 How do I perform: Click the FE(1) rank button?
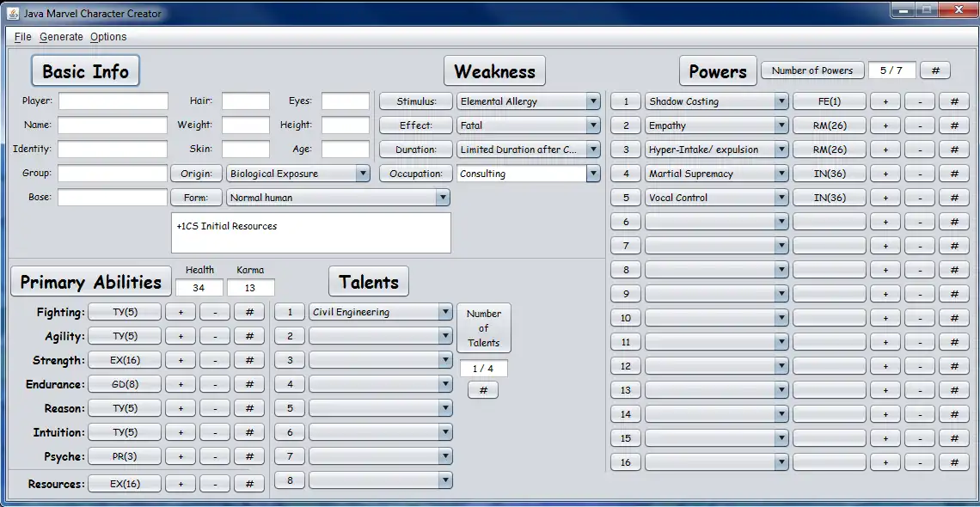(x=830, y=101)
